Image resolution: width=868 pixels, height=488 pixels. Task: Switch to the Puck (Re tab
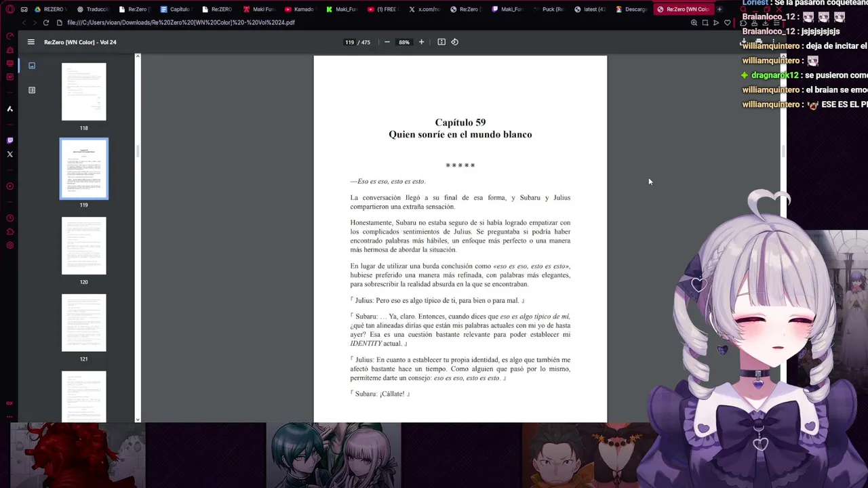(549, 9)
